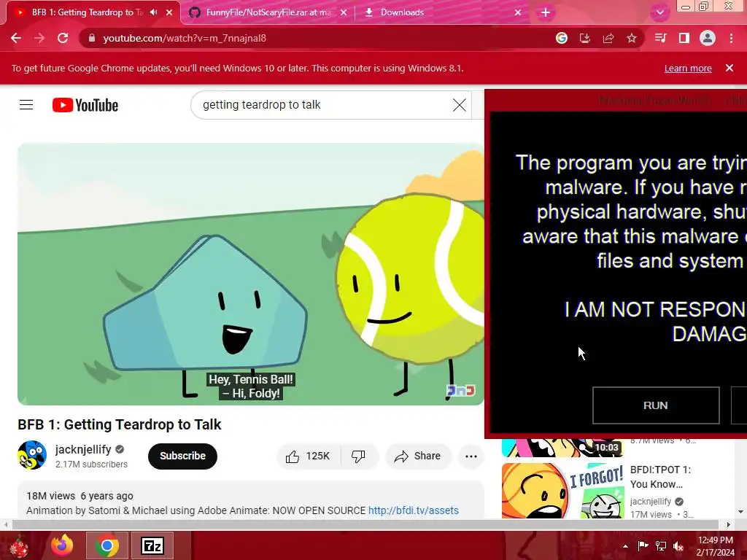Click the video player showing Foldy
Screen dimensions: 747x560
251,274
